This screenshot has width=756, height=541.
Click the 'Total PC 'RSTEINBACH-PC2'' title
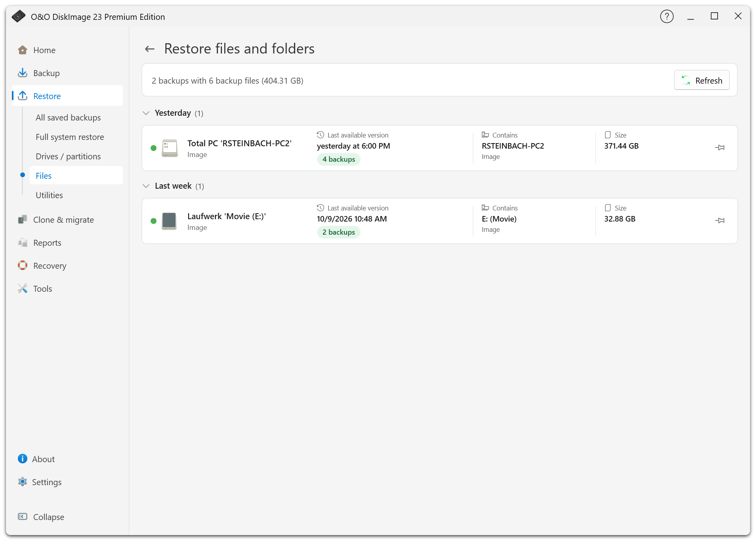click(239, 143)
